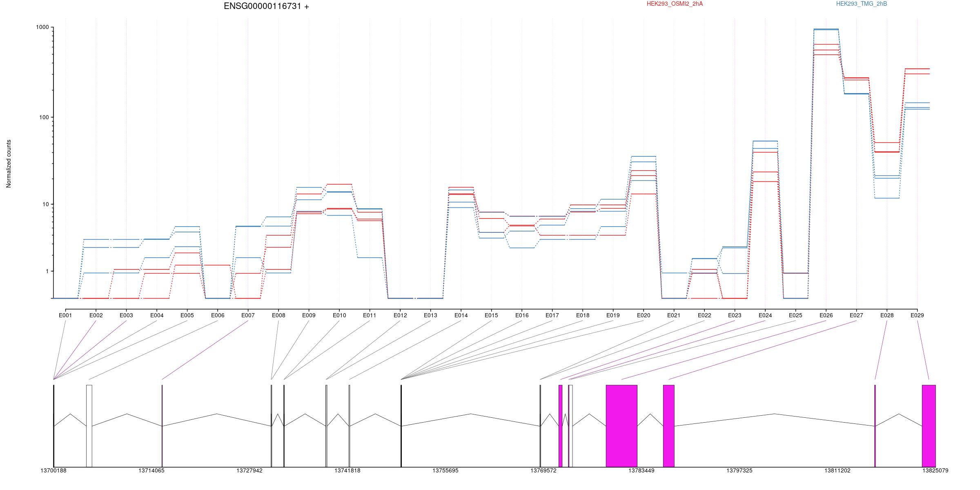Click the y-axis tick label 100

tap(44, 117)
